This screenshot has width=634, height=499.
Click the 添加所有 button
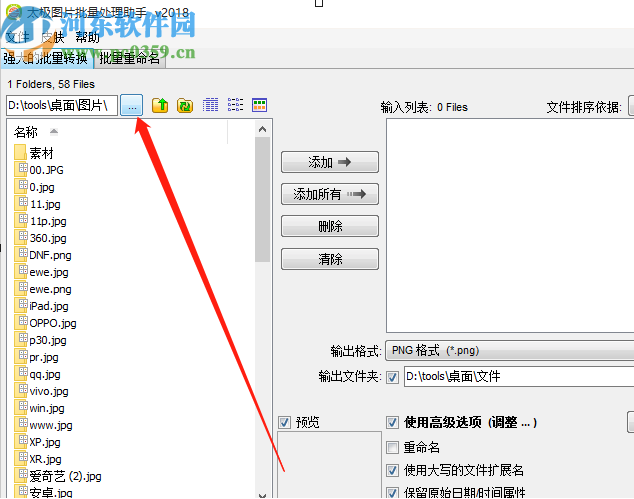coord(330,194)
